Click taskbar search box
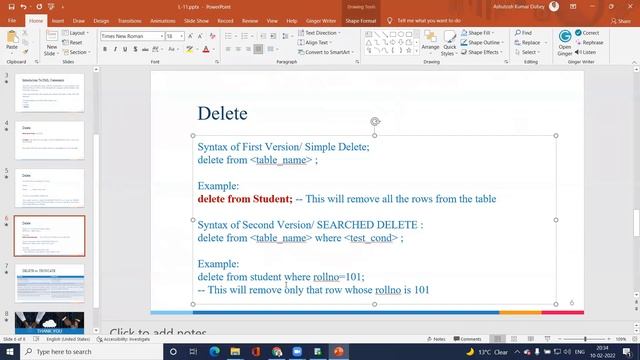This screenshot has height=360, width=640. tap(91, 351)
